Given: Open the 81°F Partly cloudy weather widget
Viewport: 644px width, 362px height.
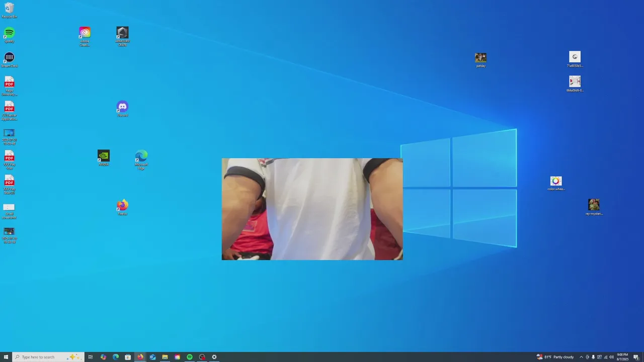Looking at the screenshot, I should pyautogui.click(x=555, y=357).
